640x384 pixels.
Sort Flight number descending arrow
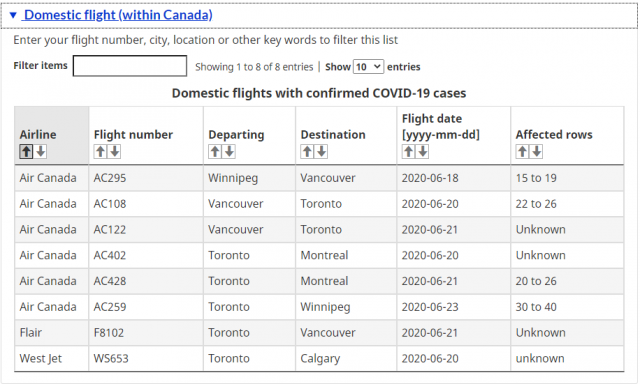click(115, 151)
